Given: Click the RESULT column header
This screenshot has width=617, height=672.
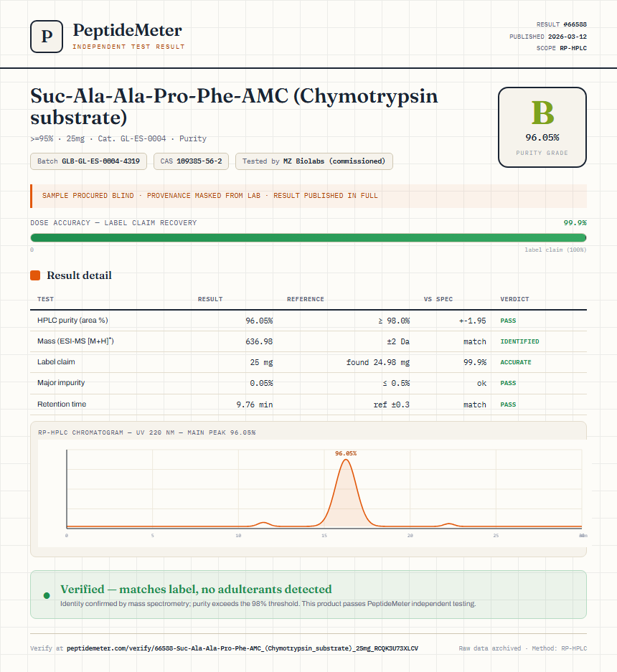Looking at the screenshot, I should [x=210, y=299].
